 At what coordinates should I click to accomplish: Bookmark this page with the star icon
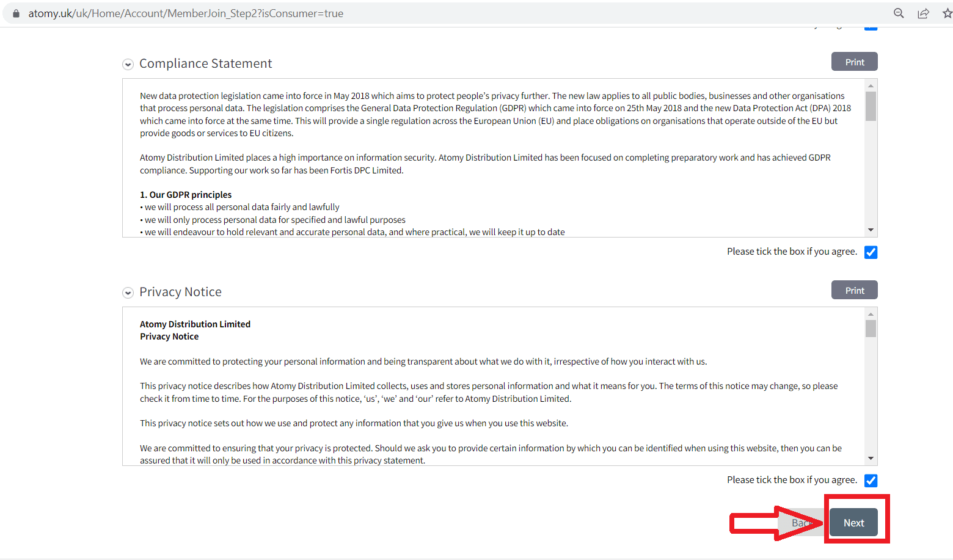(947, 13)
